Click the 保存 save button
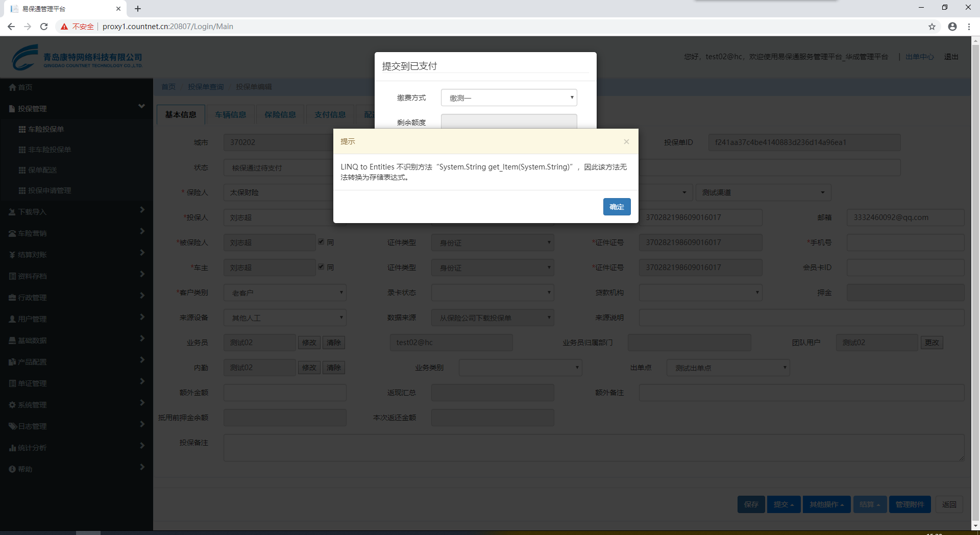Image resolution: width=980 pixels, height=535 pixels. (x=751, y=504)
